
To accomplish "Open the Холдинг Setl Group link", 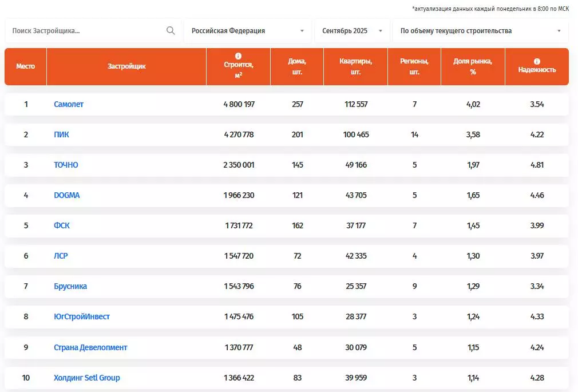I will [87, 378].
